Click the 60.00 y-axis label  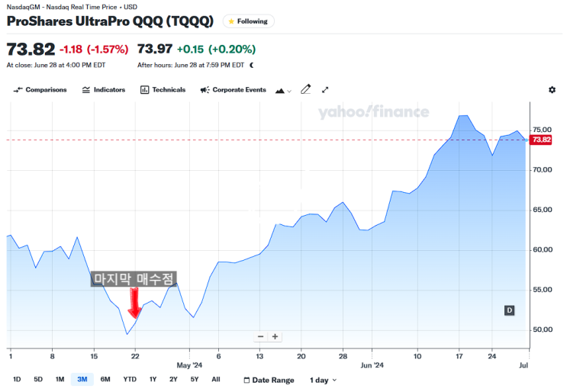(543, 249)
